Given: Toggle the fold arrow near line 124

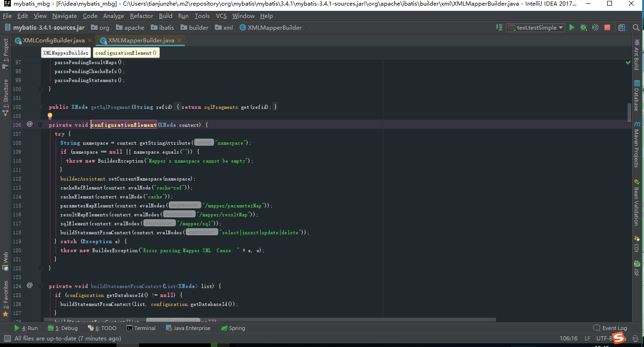Looking at the screenshot, I should 40,286.
